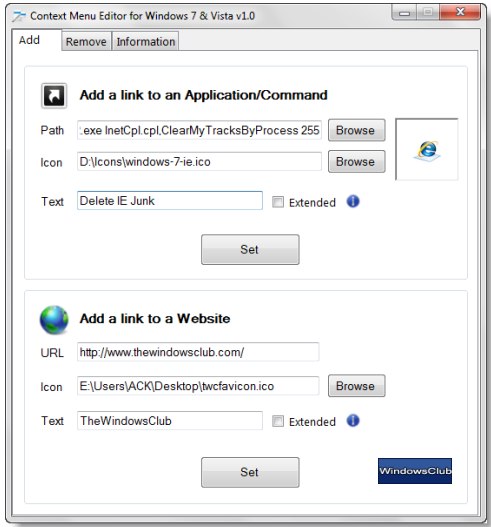Switch to the Remove tab
The image size is (491, 527).
pos(86,42)
